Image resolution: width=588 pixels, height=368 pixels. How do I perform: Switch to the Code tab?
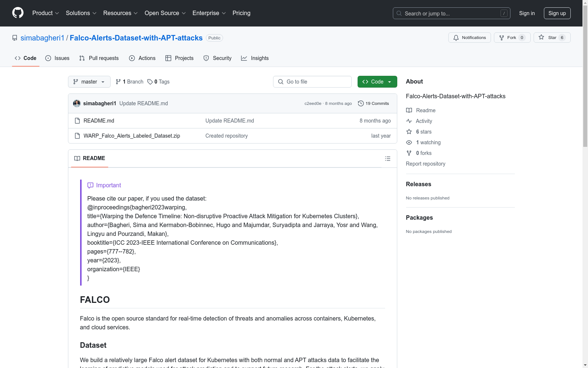coord(26,58)
